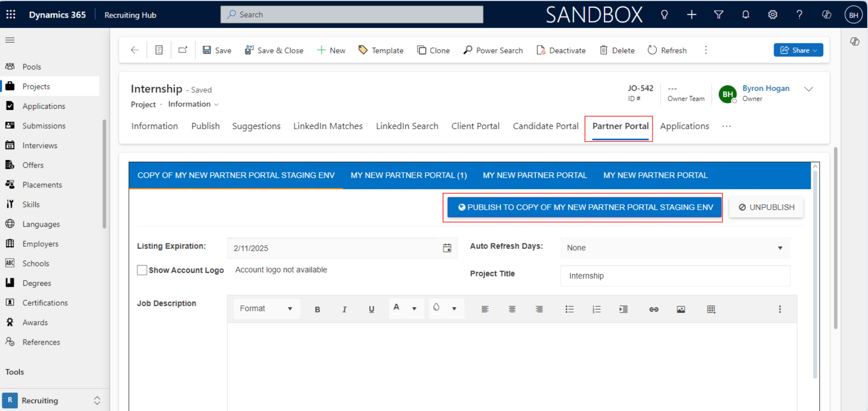
Task: Expand the header chevron next to Owner
Action: click(809, 89)
